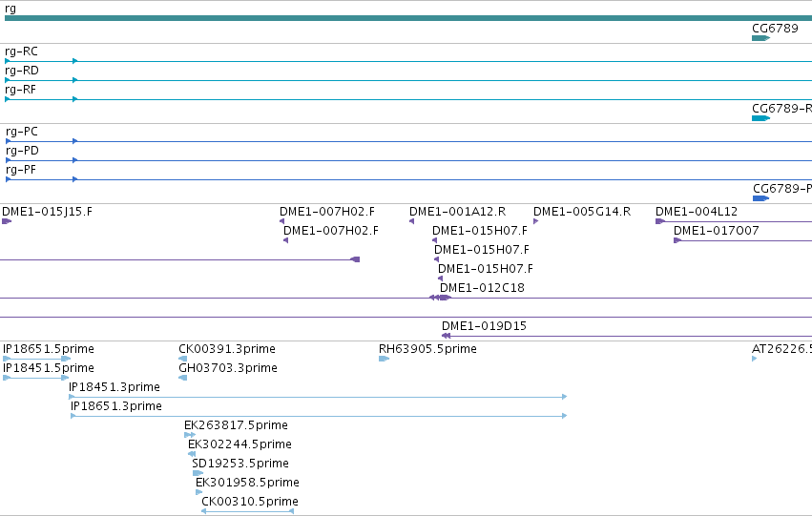Screen dimensions: 812x516
Task: Select the DME1-001A12.R marker arrow
Action: [x=411, y=221]
